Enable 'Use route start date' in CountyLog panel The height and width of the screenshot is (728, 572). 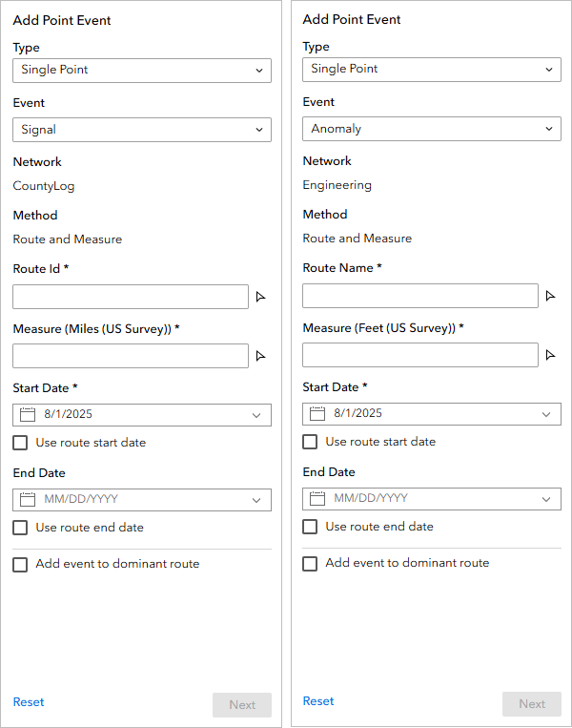20,443
